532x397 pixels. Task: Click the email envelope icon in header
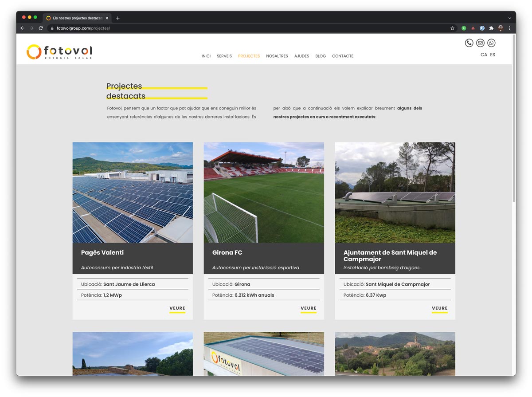[480, 43]
